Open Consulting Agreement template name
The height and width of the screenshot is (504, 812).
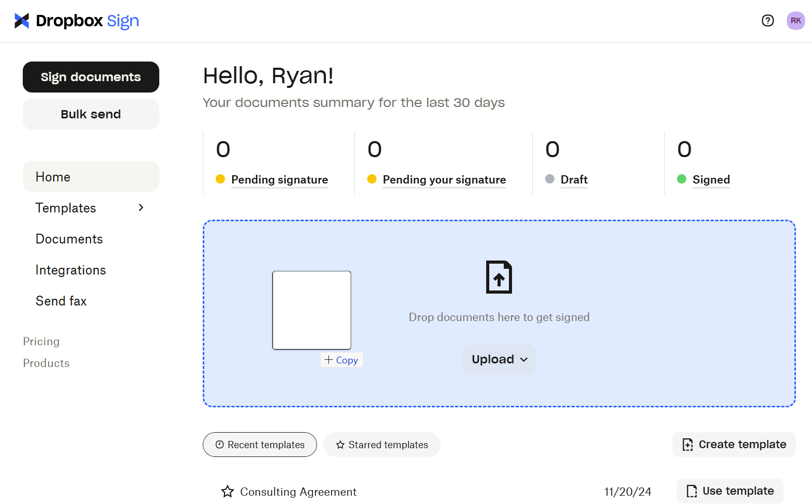tap(298, 492)
